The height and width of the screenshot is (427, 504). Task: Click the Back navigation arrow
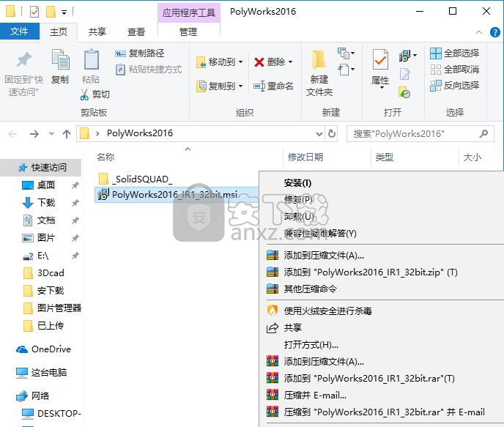pyautogui.click(x=13, y=133)
